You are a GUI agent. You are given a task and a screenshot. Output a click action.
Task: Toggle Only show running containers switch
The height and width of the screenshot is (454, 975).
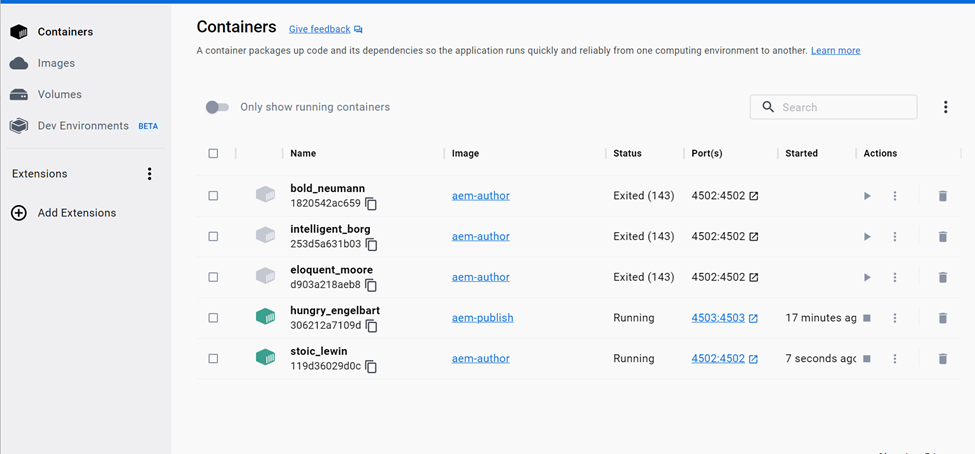coord(217,107)
